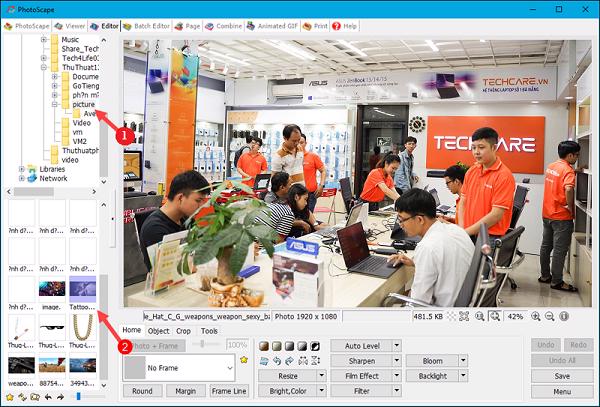Open the Filter dropdown arrow
Viewport: 600px width, 407px height.
click(397, 391)
